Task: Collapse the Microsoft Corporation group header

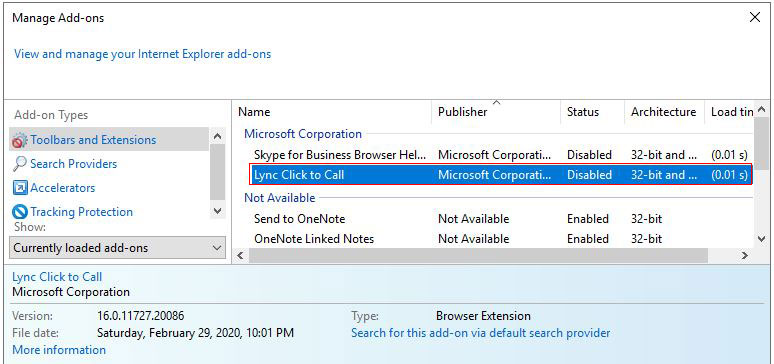Action: 303,134
